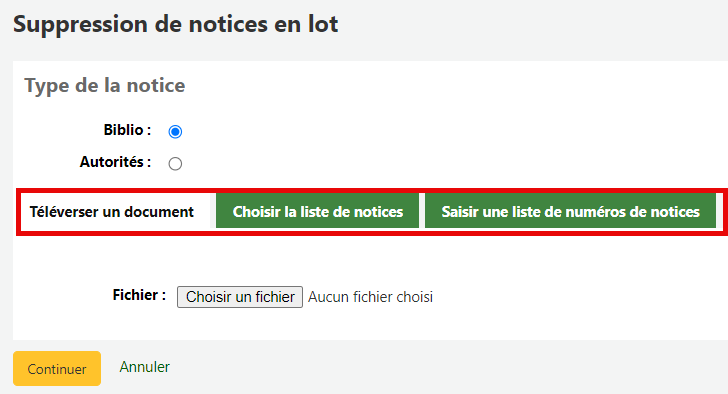The height and width of the screenshot is (394, 728).
Task: Switch to the Téléverser un document tab
Action: pos(112,212)
